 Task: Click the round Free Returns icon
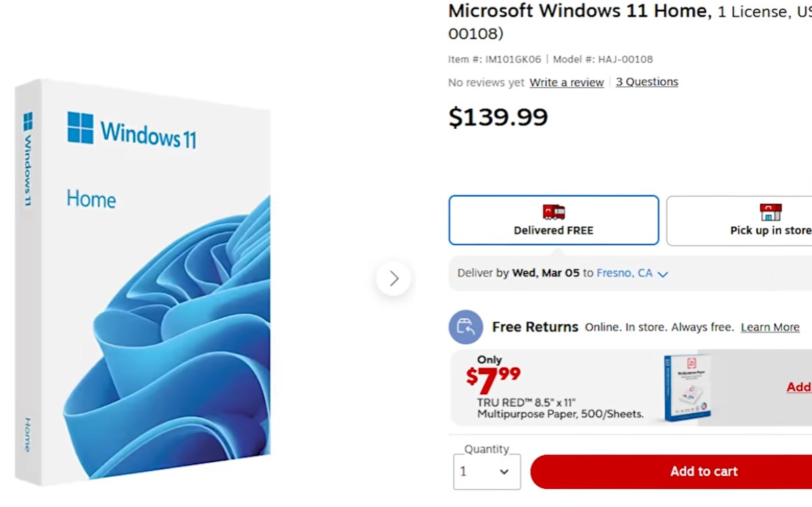(x=465, y=327)
